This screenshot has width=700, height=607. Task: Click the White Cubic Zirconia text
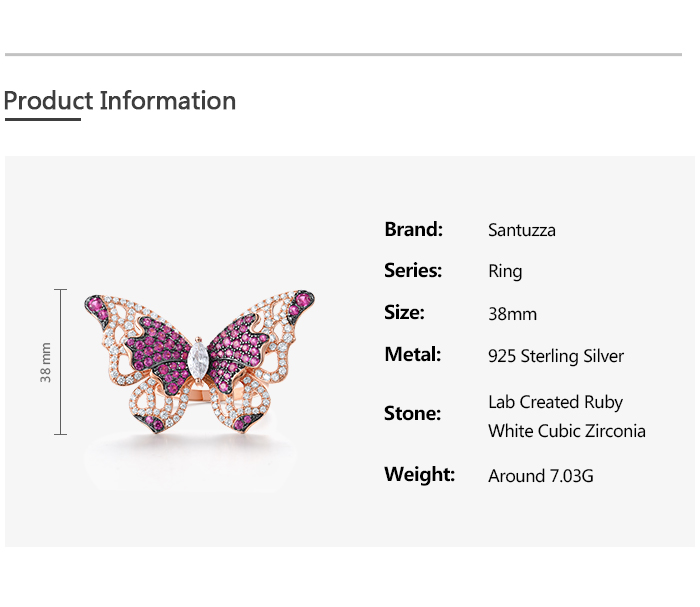567,431
